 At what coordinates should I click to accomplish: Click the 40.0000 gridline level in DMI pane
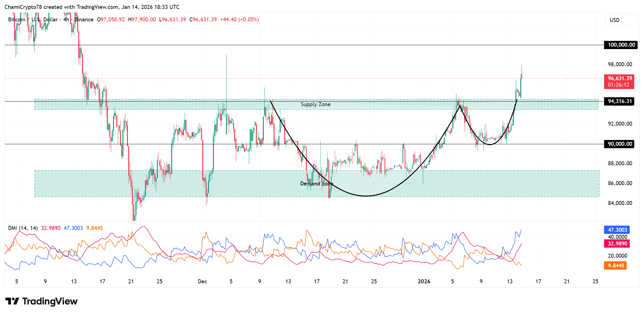[x=617, y=237]
